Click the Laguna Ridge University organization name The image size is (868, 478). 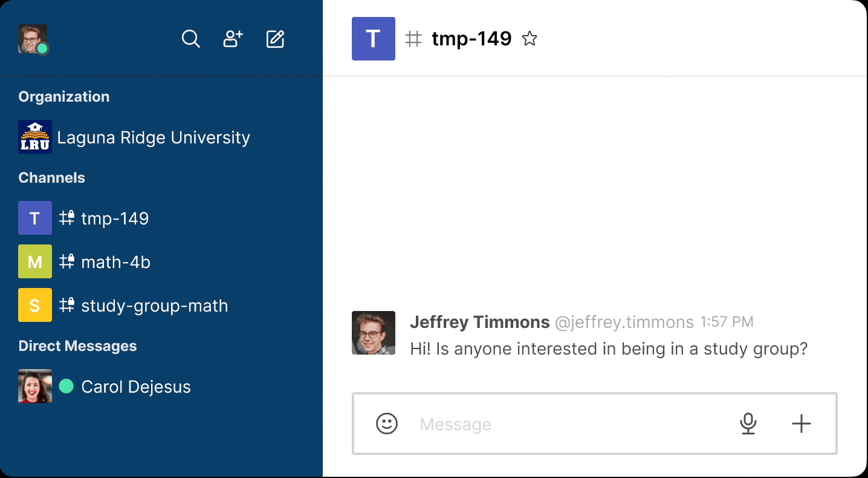tap(154, 137)
